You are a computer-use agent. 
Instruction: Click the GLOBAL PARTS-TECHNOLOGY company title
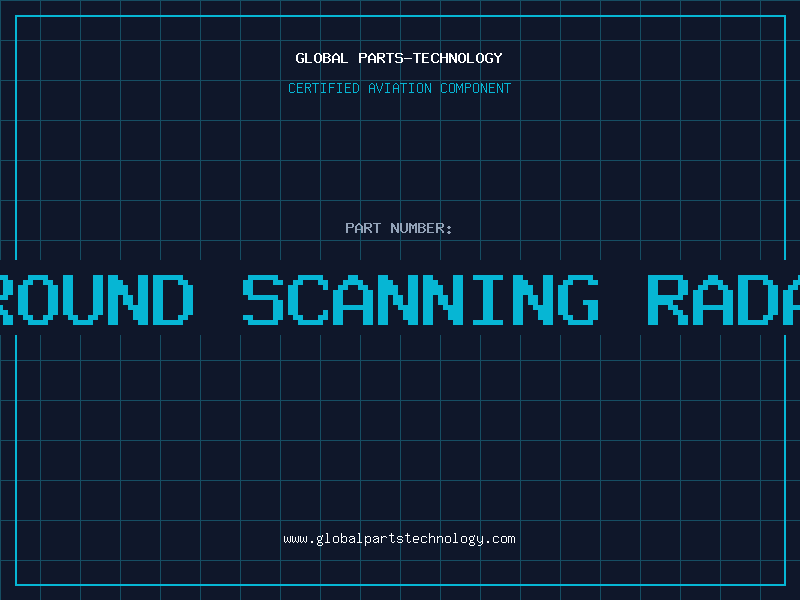[399, 58]
